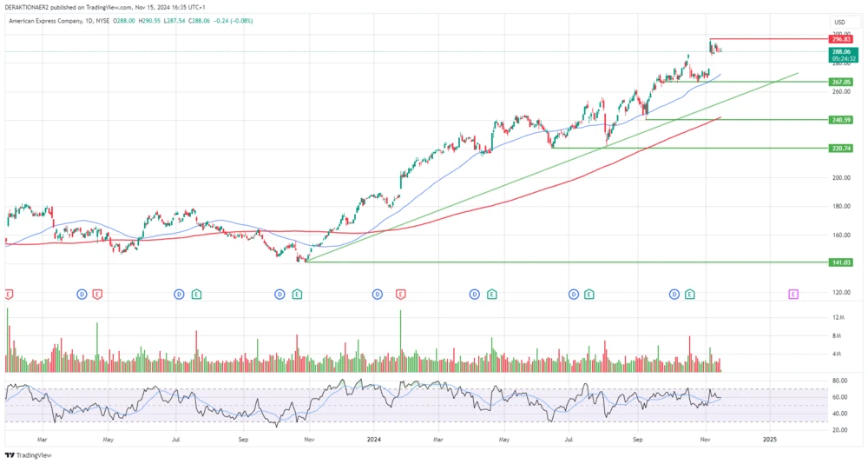Click the green earnings marker from late October 2024
The width and height of the screenshot is (868, 464).
click(x=690, y=295)
